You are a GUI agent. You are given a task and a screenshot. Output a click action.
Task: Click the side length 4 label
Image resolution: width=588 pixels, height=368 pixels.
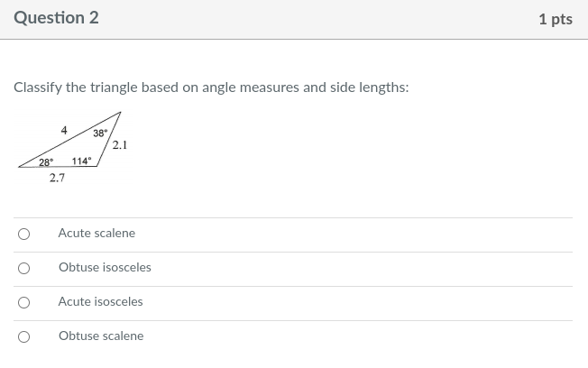tap(64, 130)
